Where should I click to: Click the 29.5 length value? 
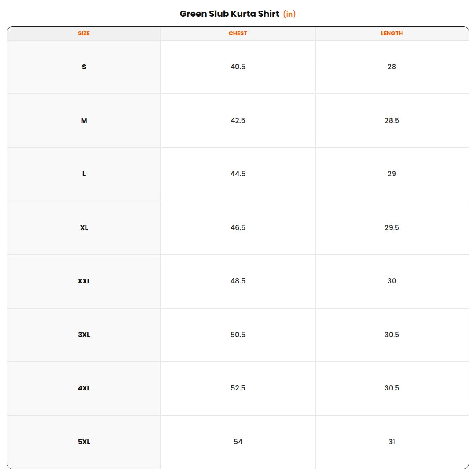click(x=392, y=228)
